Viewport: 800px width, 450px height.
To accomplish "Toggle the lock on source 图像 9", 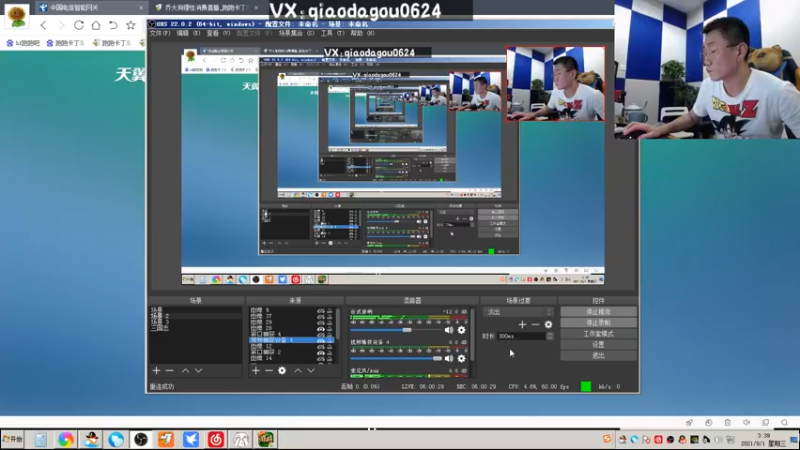I will click(330, 310).
